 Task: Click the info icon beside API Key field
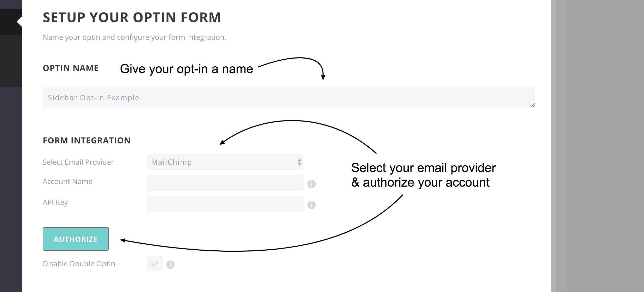click(312, 205)
